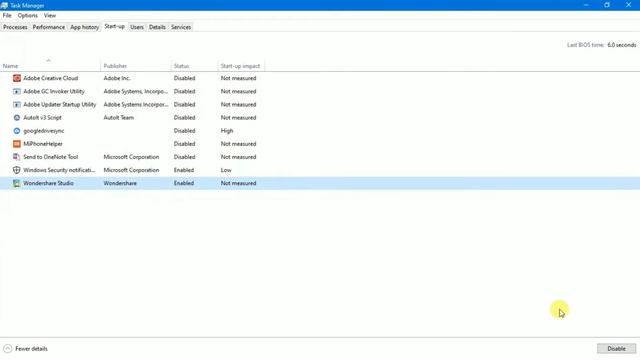Viewport: 640px width, 360px height.
Task: Click the Last BIOS time value
Action: [621, 45]
